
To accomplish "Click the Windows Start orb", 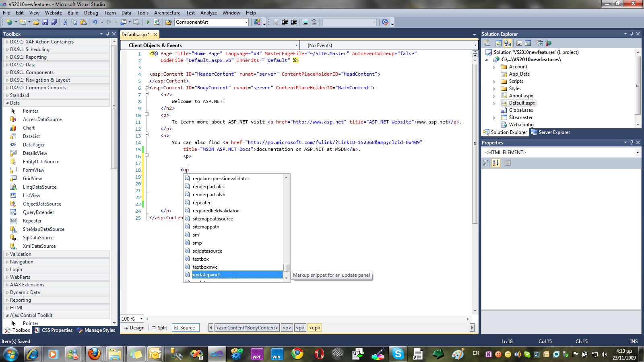I will [10, 354].
